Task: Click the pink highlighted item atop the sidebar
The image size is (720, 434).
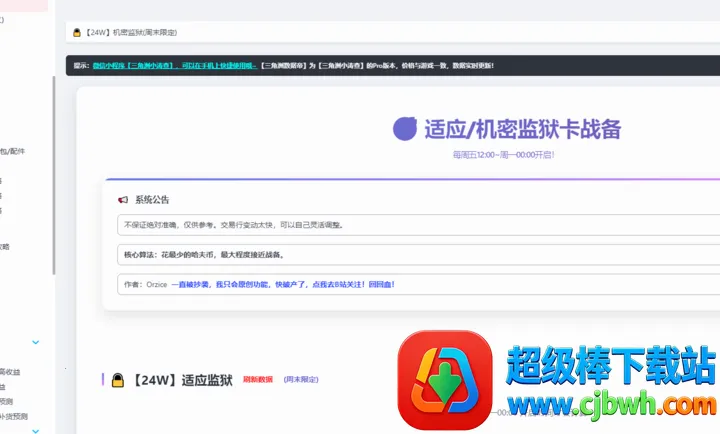Action: click(x=22, y=5)
